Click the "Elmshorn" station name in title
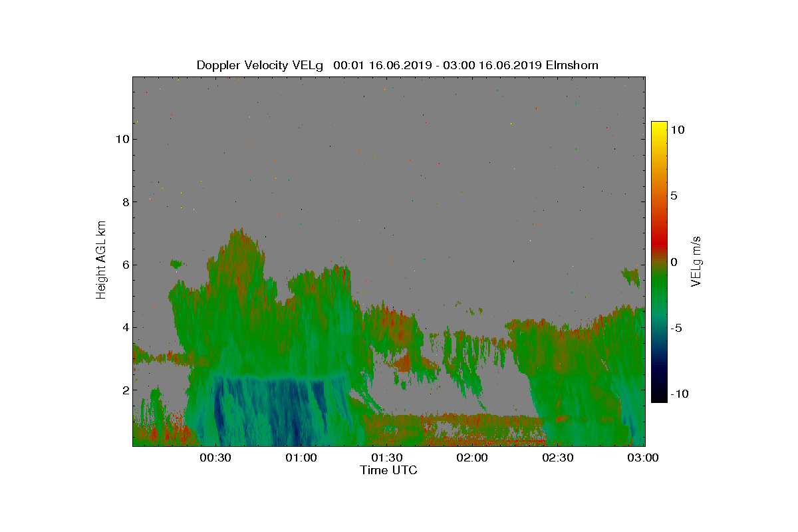The image size is (798, 532). click(x=572, y=65)
